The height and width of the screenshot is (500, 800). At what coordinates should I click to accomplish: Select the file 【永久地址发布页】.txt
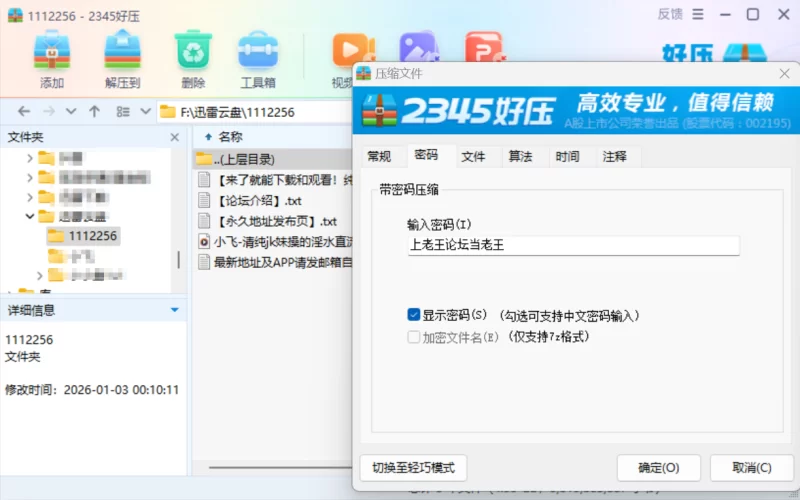272,221
